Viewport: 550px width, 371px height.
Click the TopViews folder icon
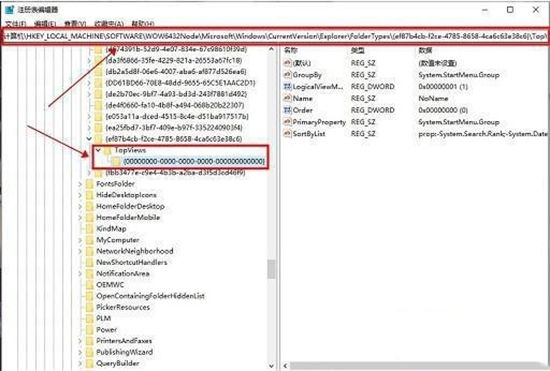tap(108, 150)
